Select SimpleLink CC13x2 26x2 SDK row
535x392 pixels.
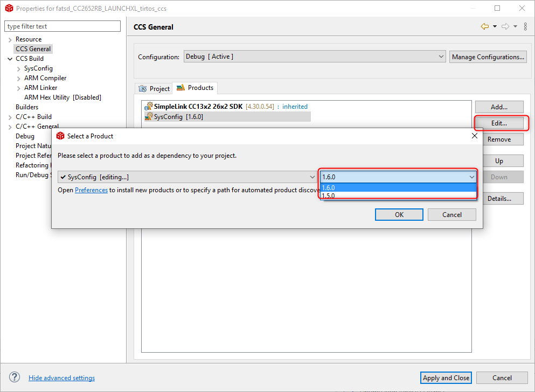click(x=226, y=107)
